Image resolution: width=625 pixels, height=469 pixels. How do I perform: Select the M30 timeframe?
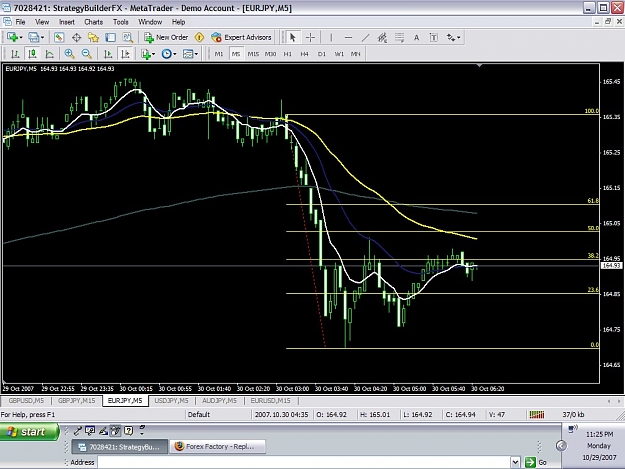point(270,54)
